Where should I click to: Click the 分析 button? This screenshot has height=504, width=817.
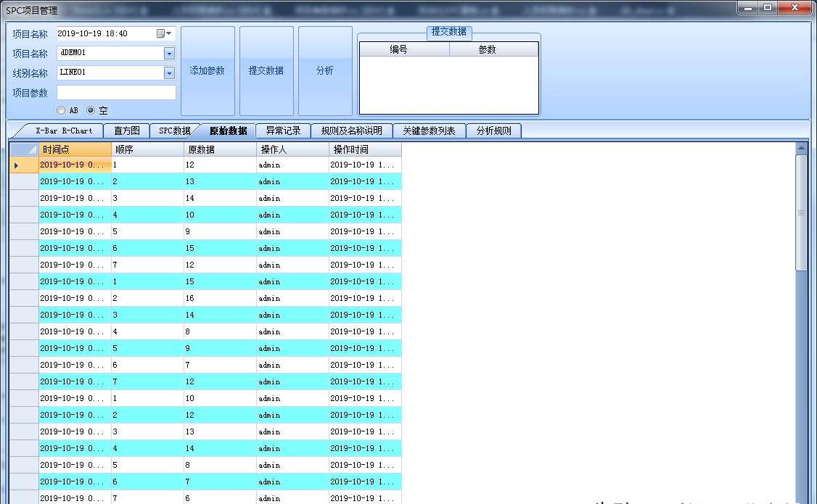tap(325, 71)
